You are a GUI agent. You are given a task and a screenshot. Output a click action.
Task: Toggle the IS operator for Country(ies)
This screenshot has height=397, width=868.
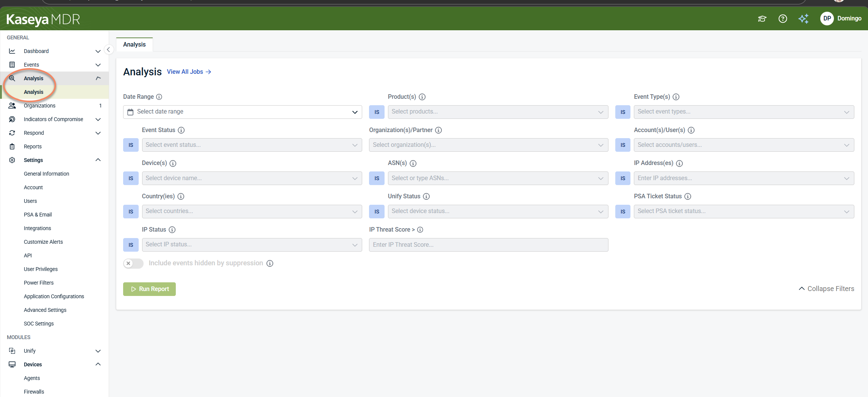point(131,212)
